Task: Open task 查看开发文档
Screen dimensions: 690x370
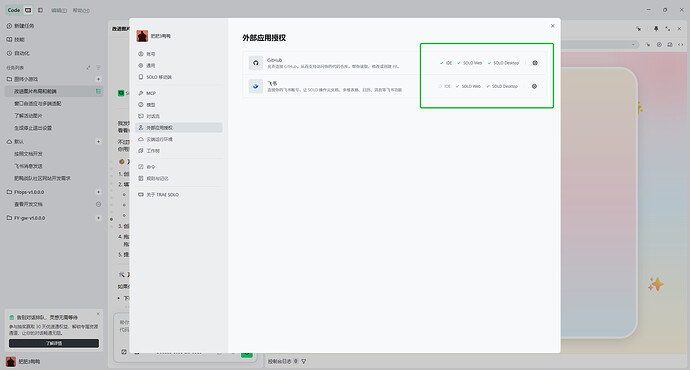Action: (x=54, y=204)
